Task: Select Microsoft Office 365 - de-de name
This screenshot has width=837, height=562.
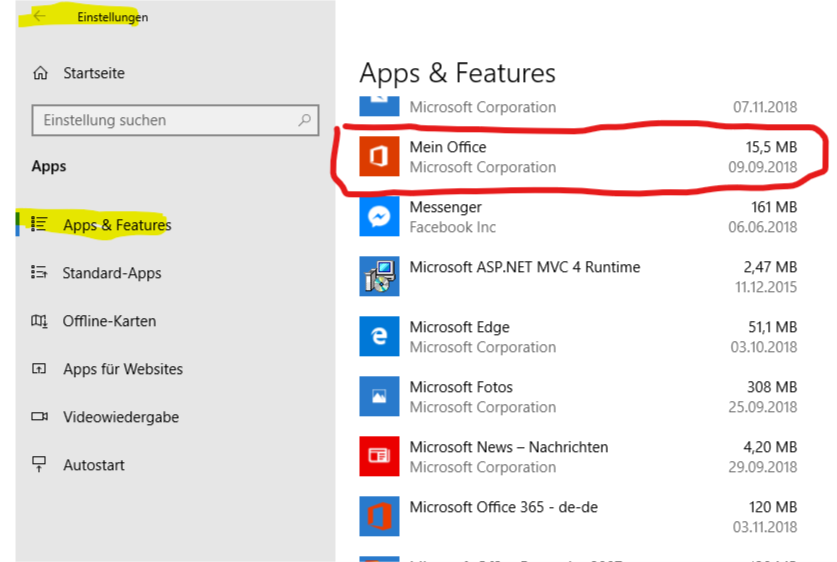Action: (503, 507)
